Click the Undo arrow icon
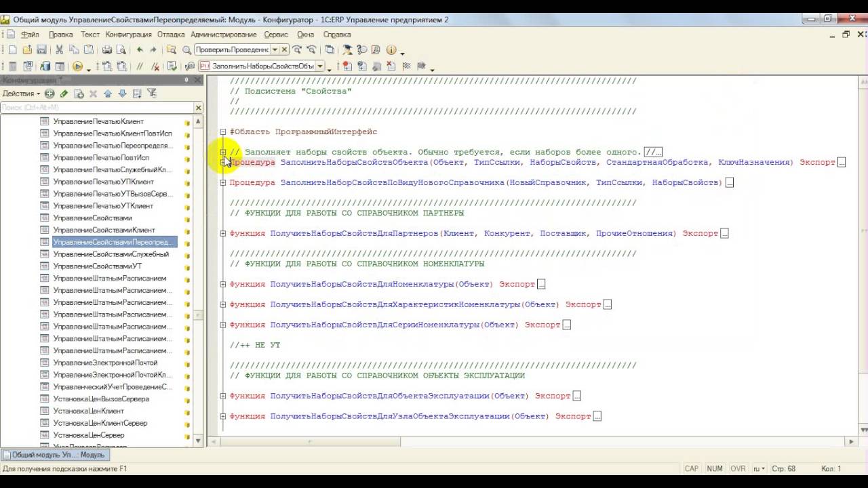Image resolution: width=868 pixels, height=488 pixels. tap(140, 49)
